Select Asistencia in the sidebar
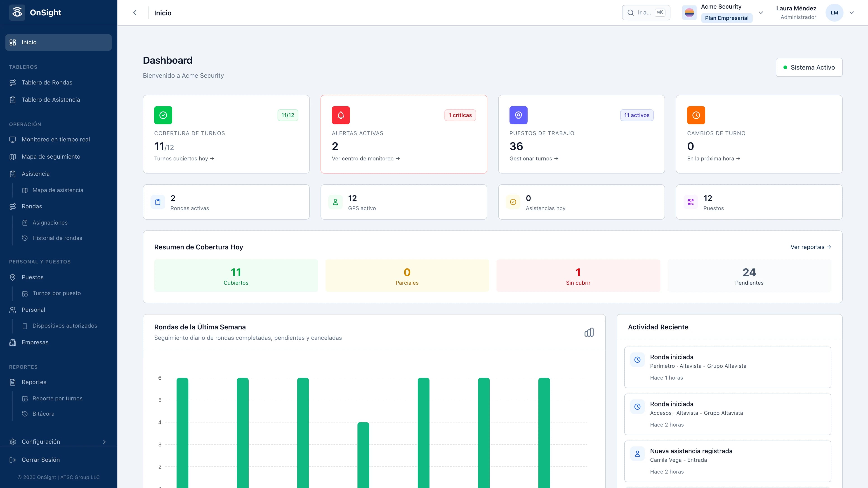 [58, 174]
